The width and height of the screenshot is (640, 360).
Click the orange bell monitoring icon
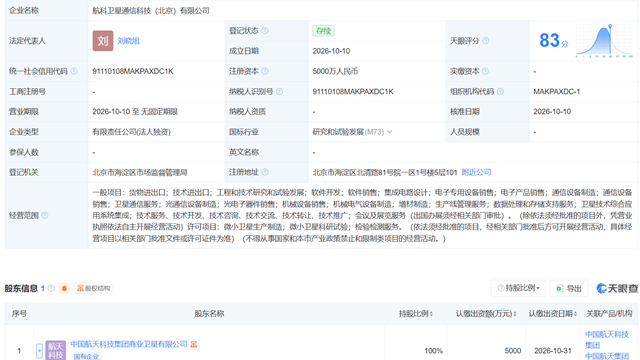pyautogui.click(x=64, y=288)
